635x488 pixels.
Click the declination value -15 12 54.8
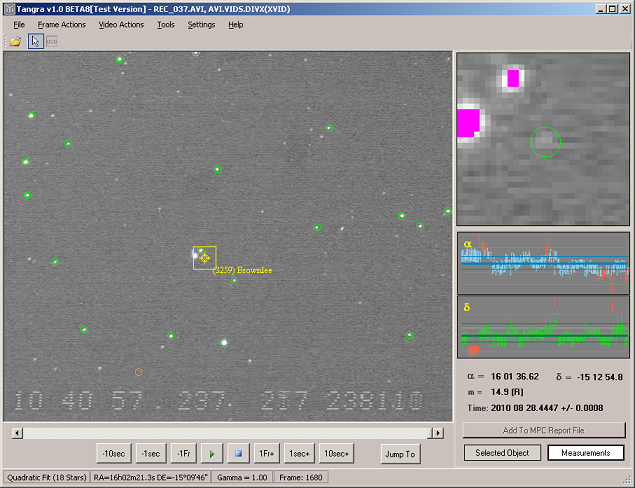[x=600, y=377]
